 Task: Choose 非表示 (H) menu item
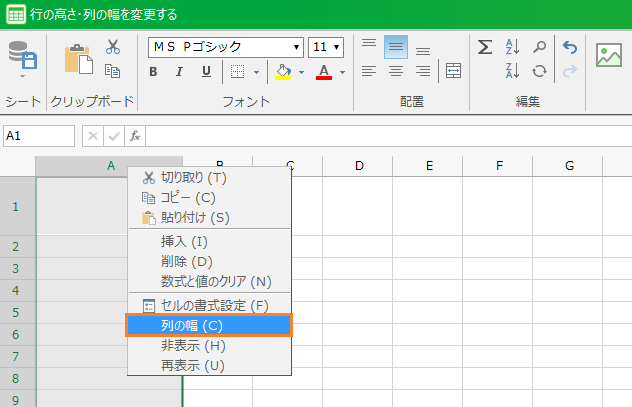[209, 346]
